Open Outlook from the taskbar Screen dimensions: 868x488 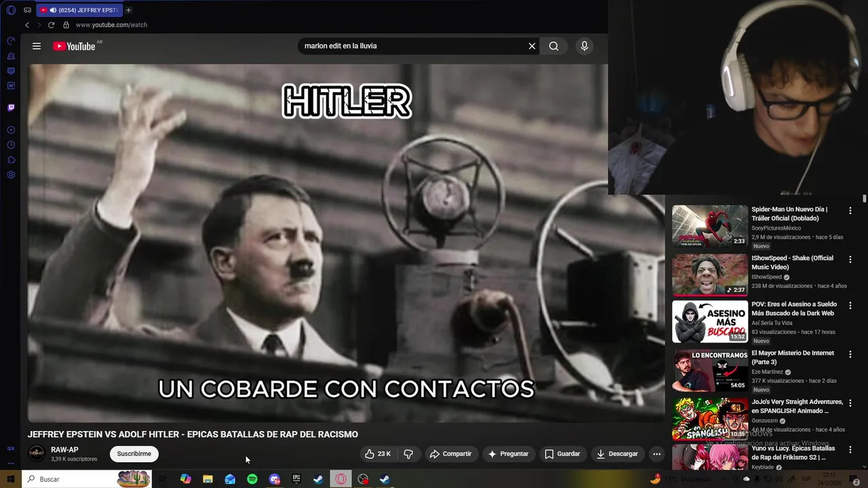tap(230, 479)
